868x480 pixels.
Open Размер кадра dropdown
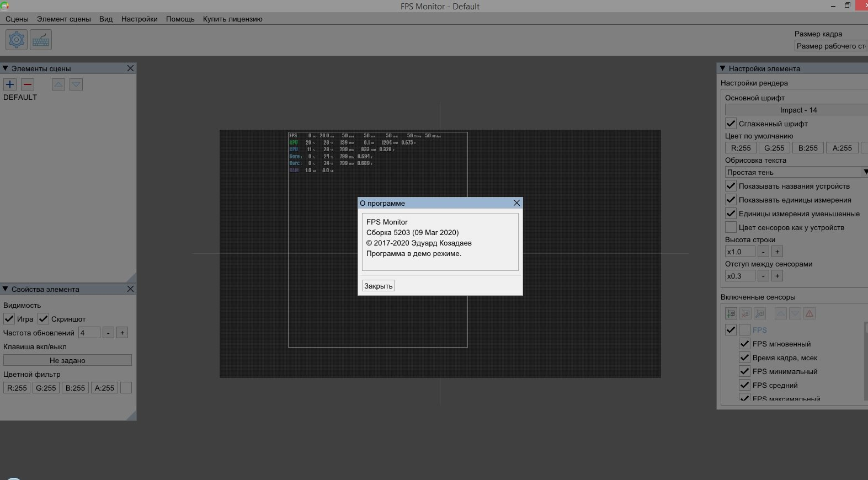point(831,46)
